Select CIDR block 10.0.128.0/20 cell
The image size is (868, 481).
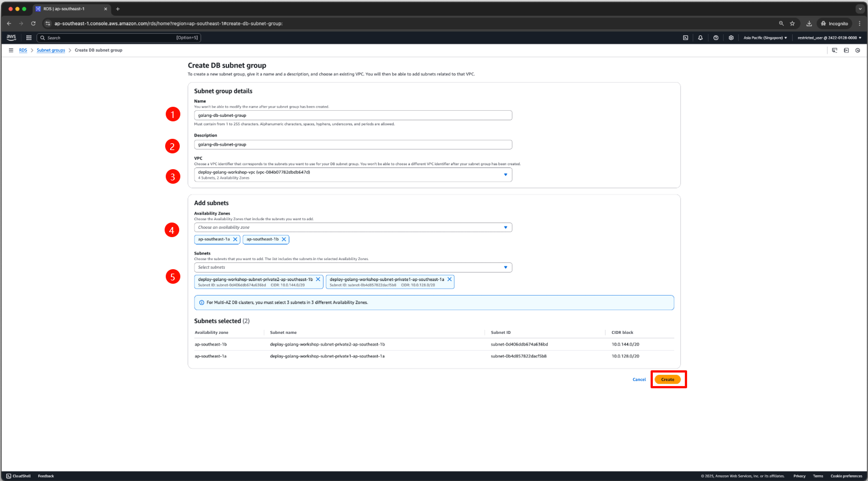625,356
